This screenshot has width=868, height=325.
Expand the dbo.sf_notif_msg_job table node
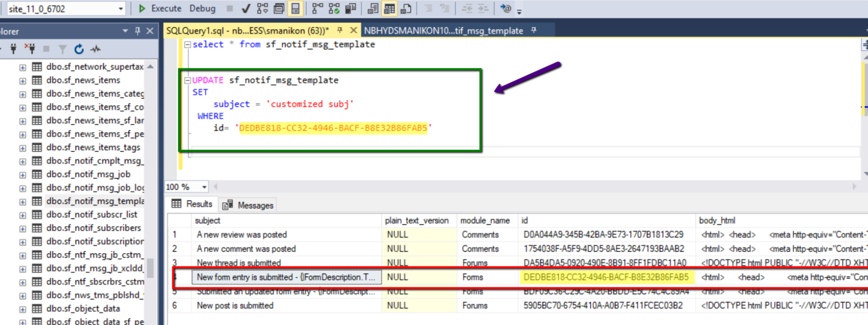(x=22, y=175)
